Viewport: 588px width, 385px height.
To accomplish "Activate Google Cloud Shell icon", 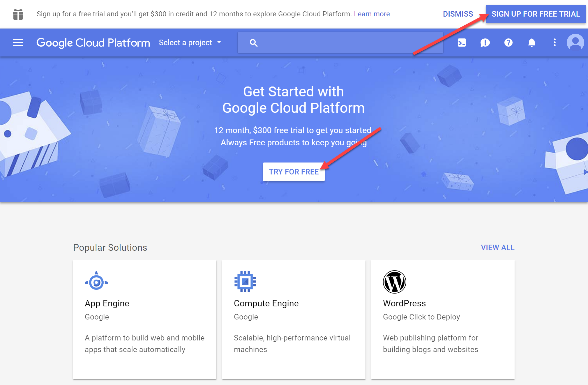I will (x=462, y=43).
